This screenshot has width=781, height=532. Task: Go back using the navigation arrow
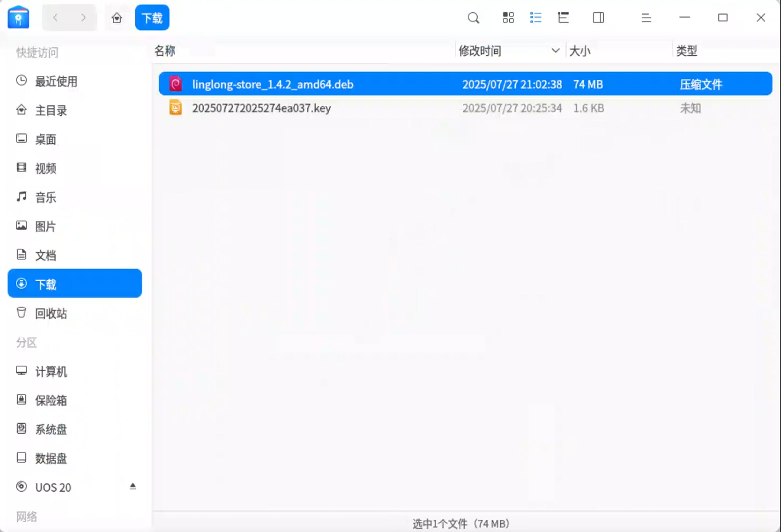click(x=56, y=18)
